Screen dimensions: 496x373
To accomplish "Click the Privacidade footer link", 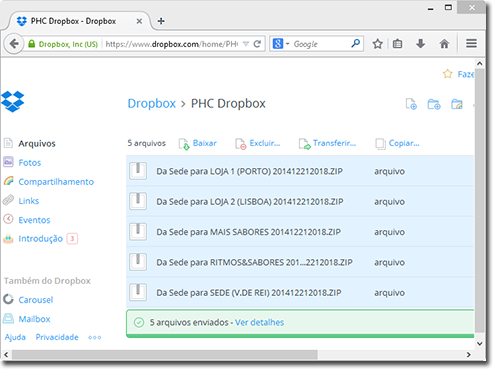I will 57,337.
